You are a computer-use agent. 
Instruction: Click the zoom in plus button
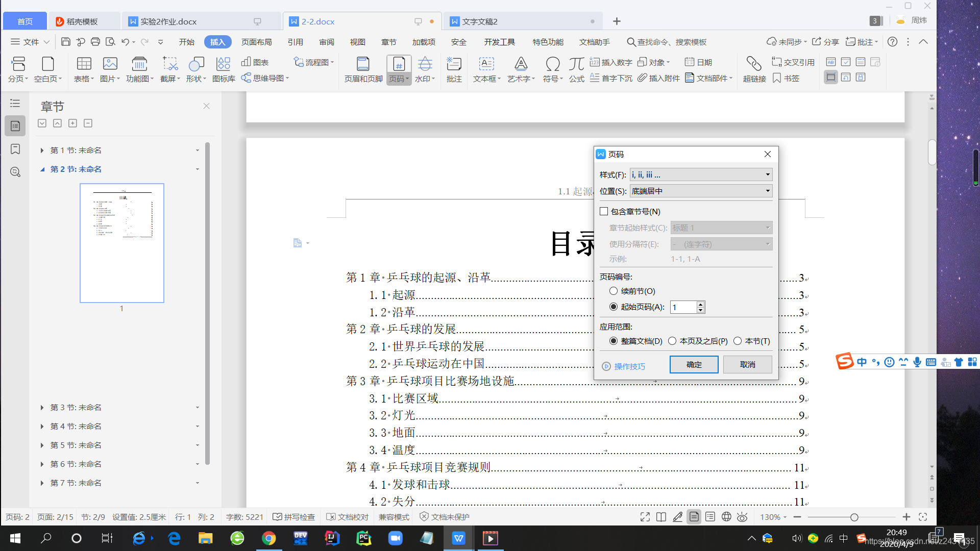coord(906,517)
